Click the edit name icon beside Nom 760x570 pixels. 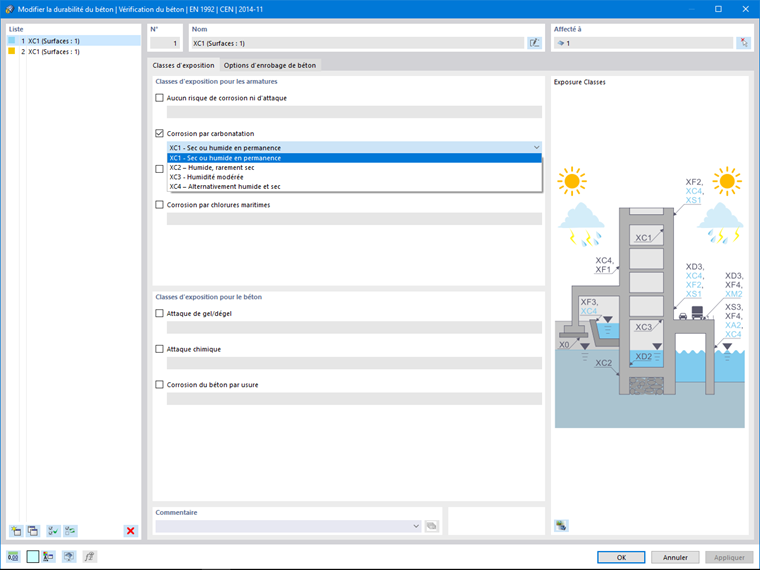pyautogui.click(x=534, y=43)
